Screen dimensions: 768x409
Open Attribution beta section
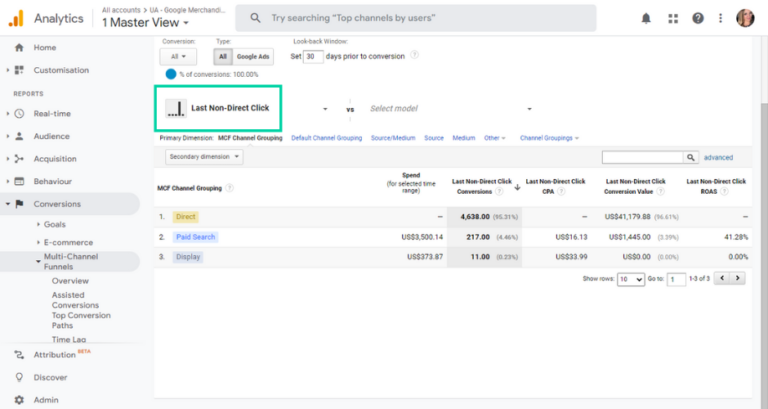pyautogui.click(x=54, y=355)
